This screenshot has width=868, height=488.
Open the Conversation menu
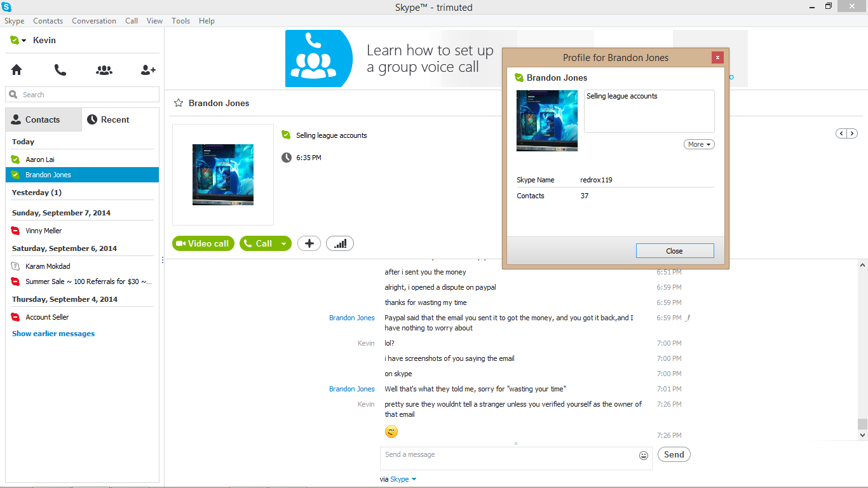click(x=94, y=21)
